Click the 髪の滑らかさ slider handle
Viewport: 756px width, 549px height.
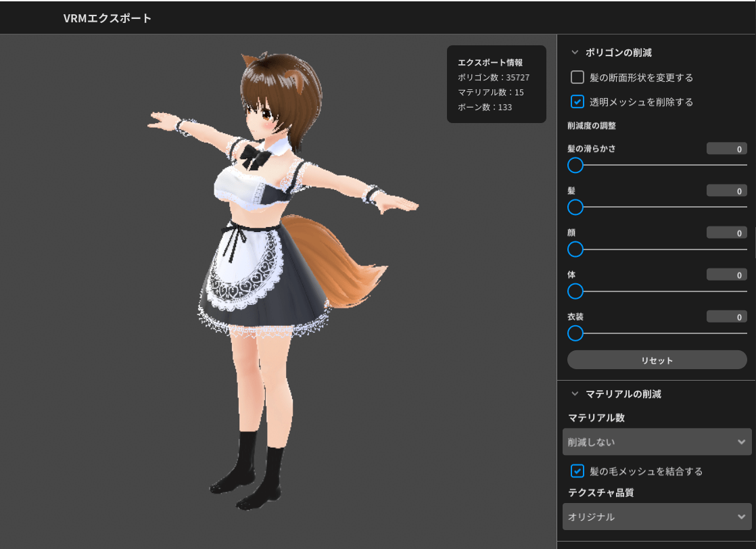(x=575, y=165)
